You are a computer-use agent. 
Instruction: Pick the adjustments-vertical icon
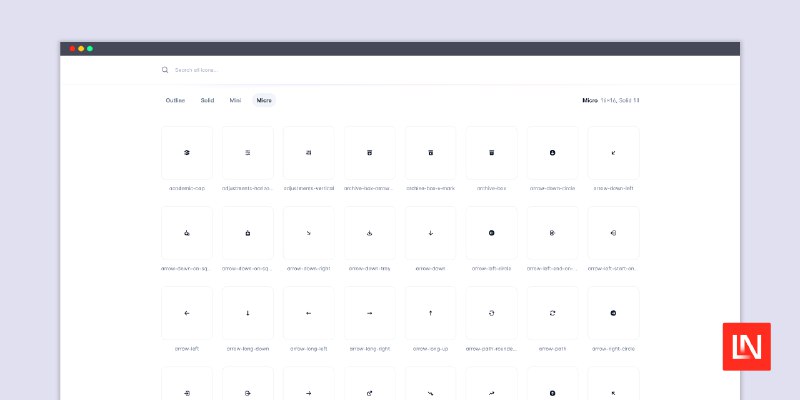[x=309, y=153]
